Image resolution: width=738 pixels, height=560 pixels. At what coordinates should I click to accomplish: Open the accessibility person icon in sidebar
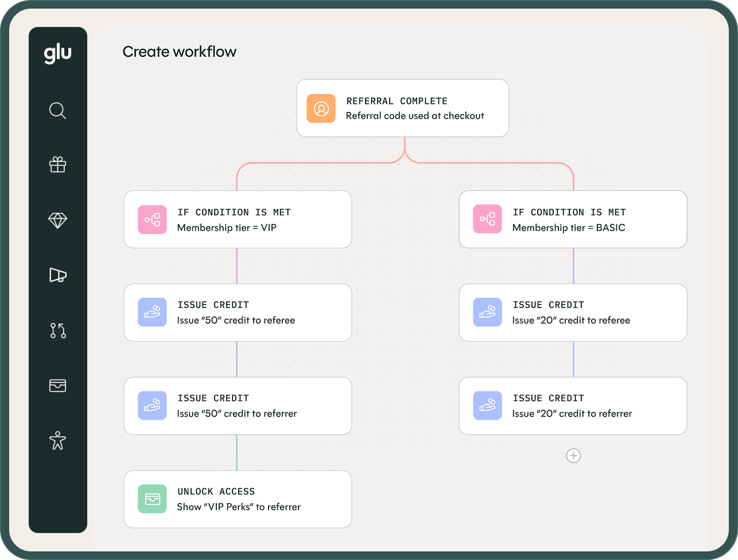[58, 441]
